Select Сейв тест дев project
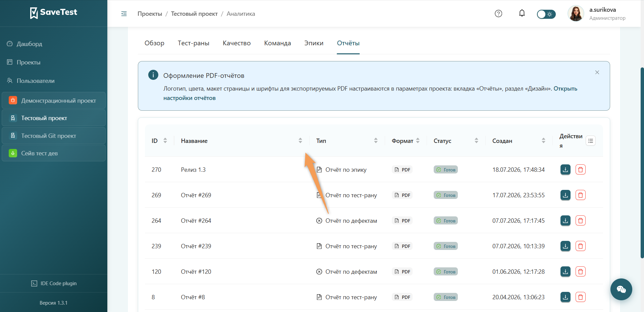 pyautogui.click(x=54, y=153)
